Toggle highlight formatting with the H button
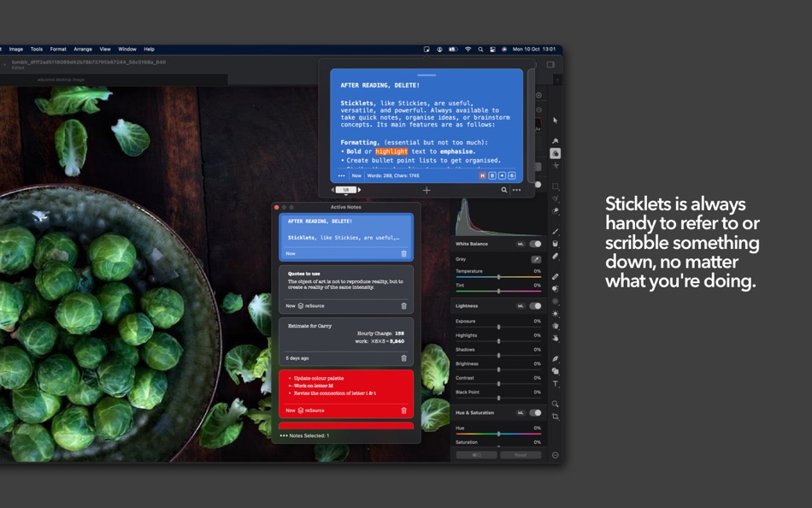Viewport: 812px width, 508px height. click(x=483, y=175)
